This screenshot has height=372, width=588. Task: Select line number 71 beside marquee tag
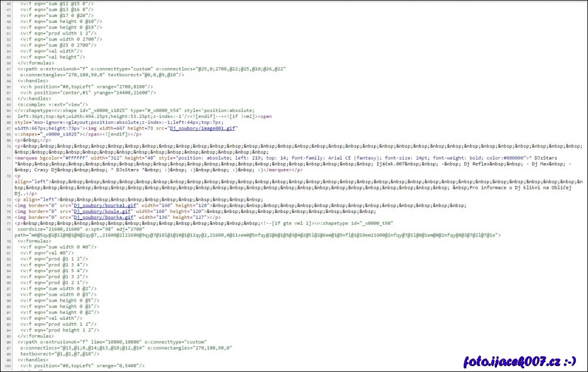(x=8, y=158)
